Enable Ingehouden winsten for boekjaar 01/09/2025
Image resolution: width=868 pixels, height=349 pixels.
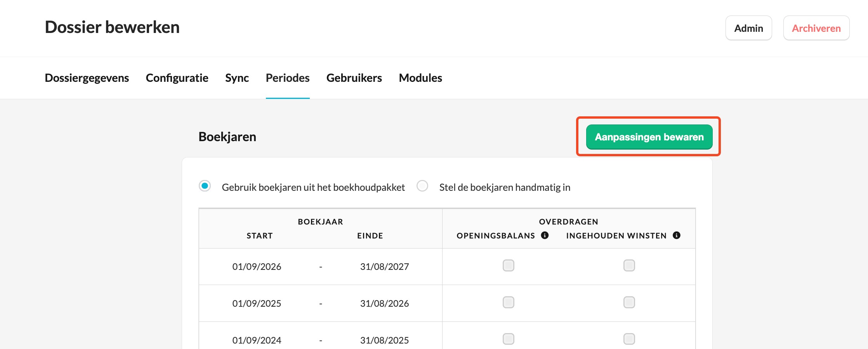pyautogui.click(x=629, y=302)
